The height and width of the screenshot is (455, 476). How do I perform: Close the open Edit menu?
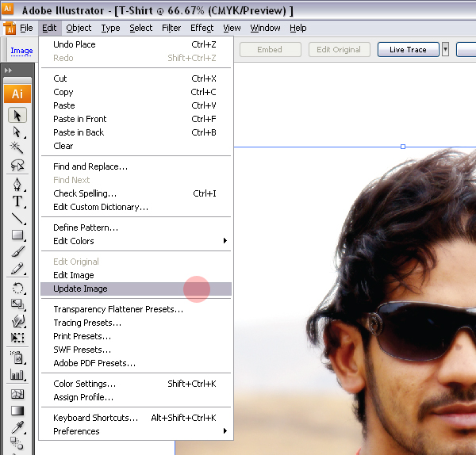(x=49, y=28)
